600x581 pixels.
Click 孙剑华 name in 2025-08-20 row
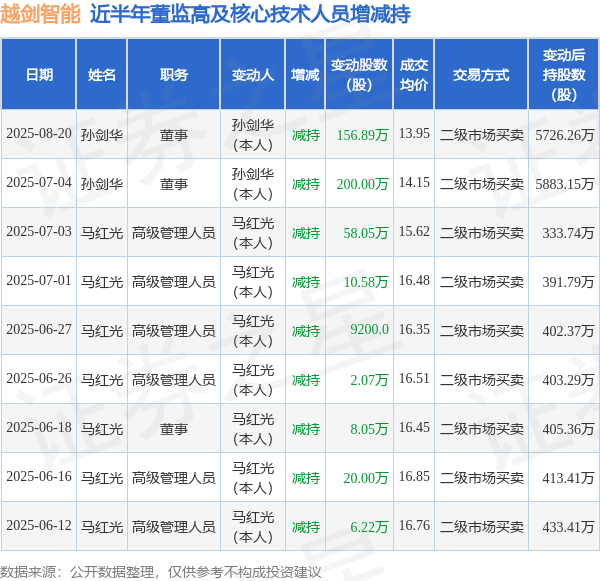101,135
